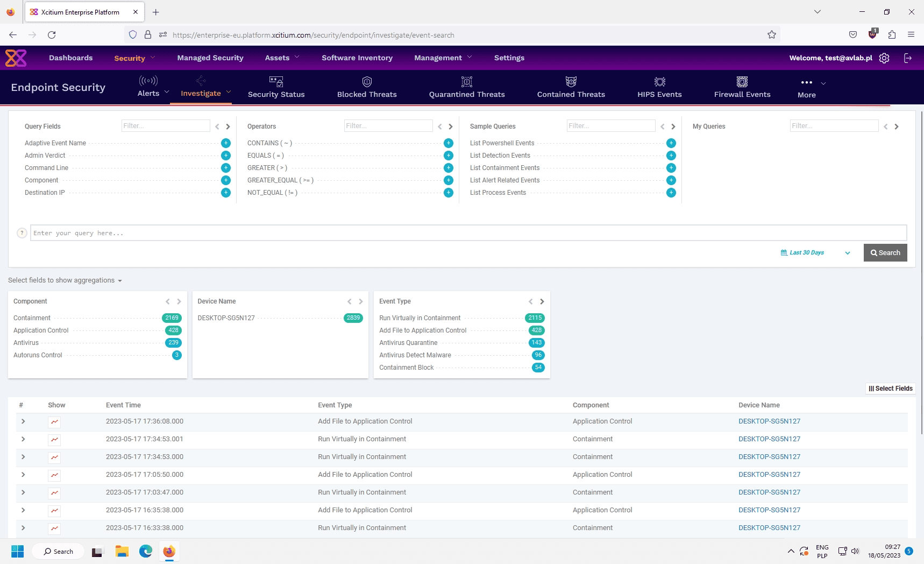Open HIPS Events panel
Viewport: 924px width, 564px height.
point(659,87)
